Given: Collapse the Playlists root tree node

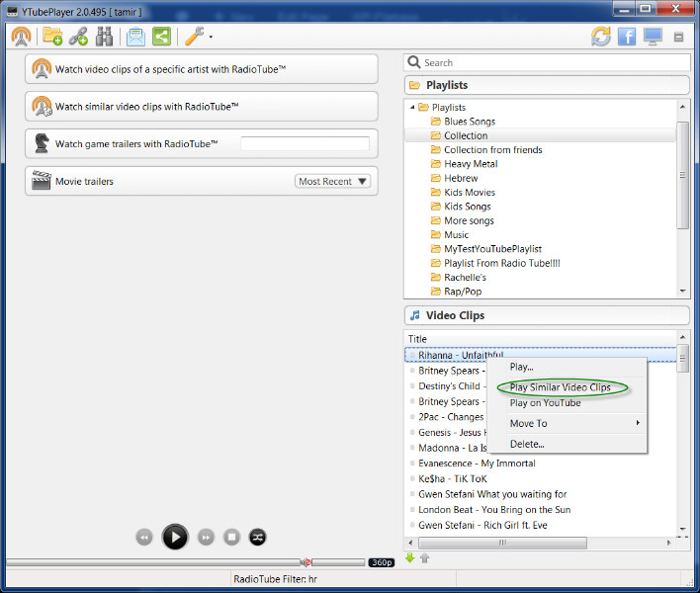Looking at the screenshot, I should (x=412, y=108).
